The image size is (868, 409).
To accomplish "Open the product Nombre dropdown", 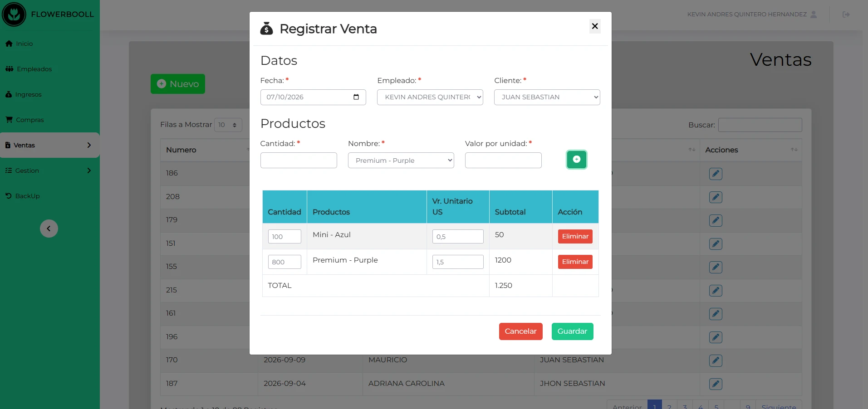I will [x=401, y=161].
